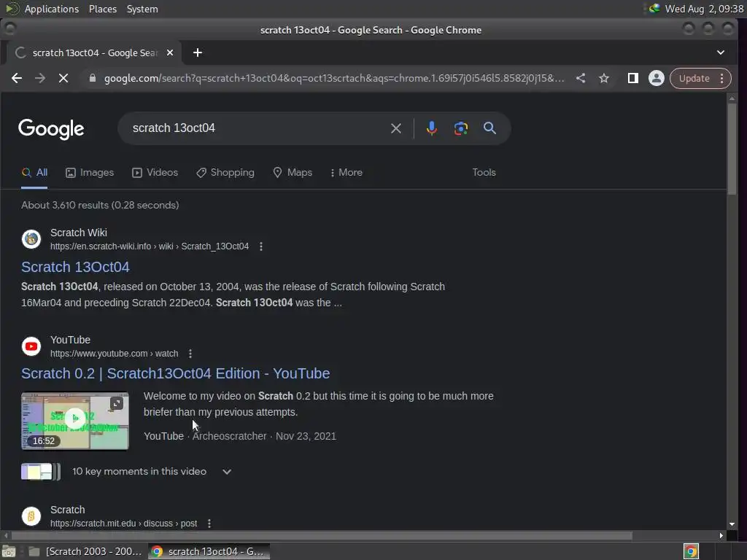The width and height of the screenshot is (747, 560).
Task: Close the scratch 13oct04 tab
Action: click(169, 52)
